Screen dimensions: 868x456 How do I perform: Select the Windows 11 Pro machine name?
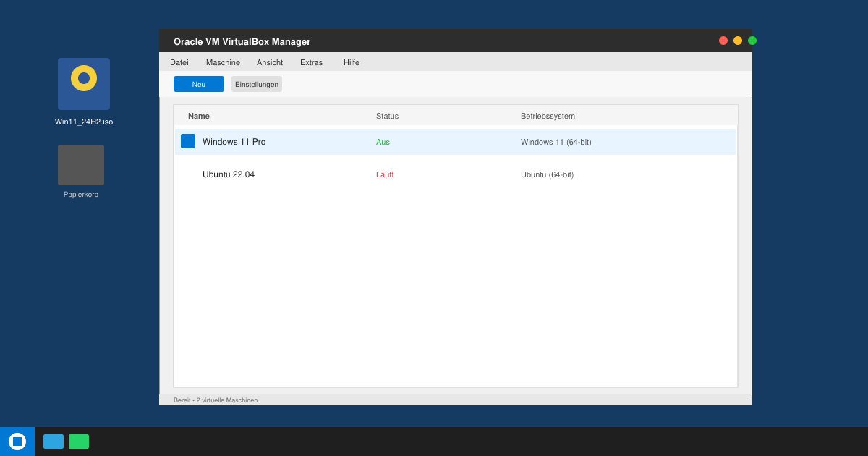(x=234, y=142)
